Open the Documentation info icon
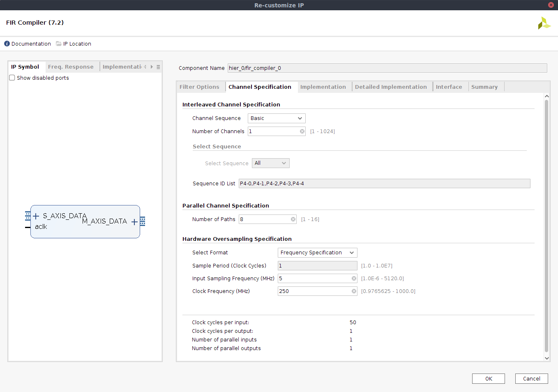558x392 pixels. pos(7,44)
